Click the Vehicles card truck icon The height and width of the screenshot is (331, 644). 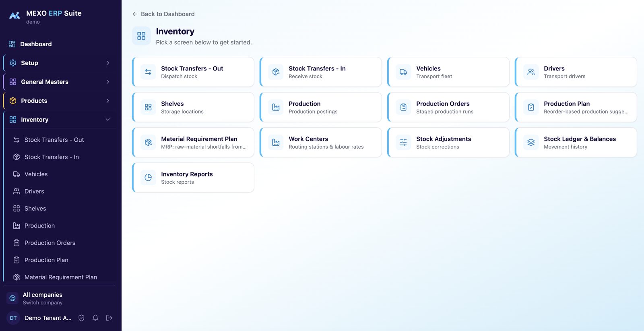click(403, 72)
